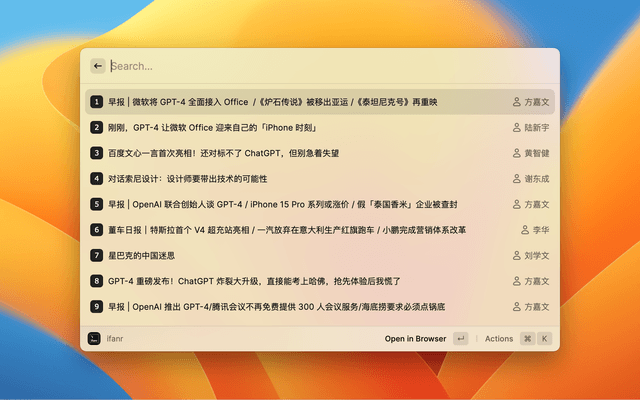Click the number 4 badge icon
The height and width of the screenshot is (400, 640).
tap(97, 179)
